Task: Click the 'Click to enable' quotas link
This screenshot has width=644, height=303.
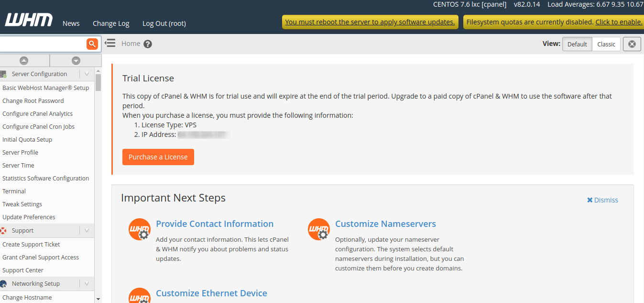Action: click(x=619, y=22)
